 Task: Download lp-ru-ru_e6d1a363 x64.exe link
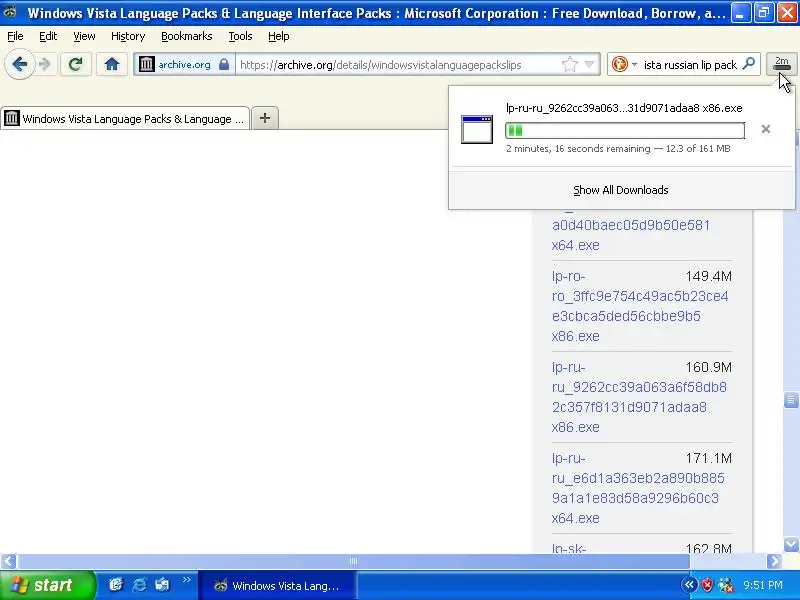pyautogui.click(x=638, y=488)
